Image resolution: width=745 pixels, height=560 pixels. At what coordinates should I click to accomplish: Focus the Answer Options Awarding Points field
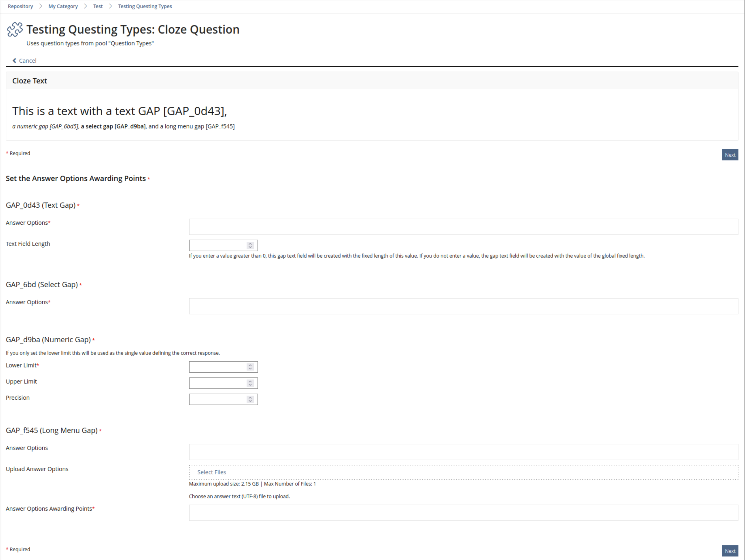(463, 512)
